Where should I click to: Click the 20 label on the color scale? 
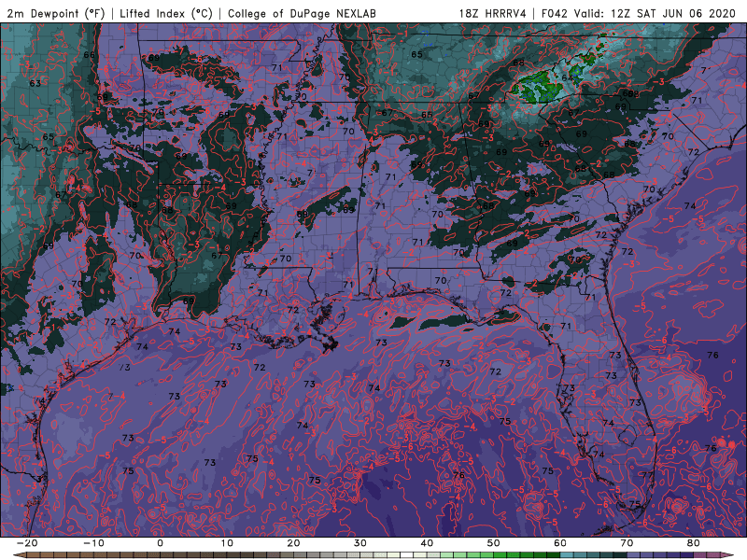pyautogui.click(x=293, y=543)
